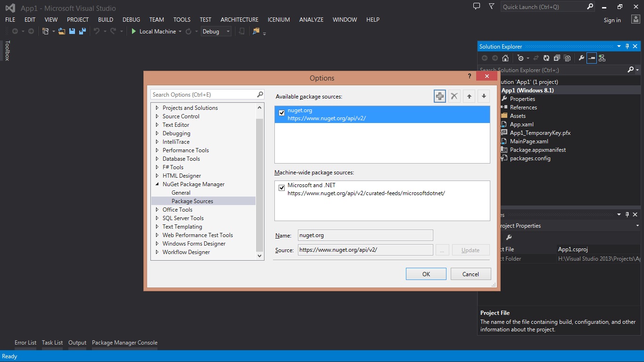This screenshot has height=362, width=644.
Task: Remove selected package source with X icon
Action: pyautogui.click(x=454, y=96)
